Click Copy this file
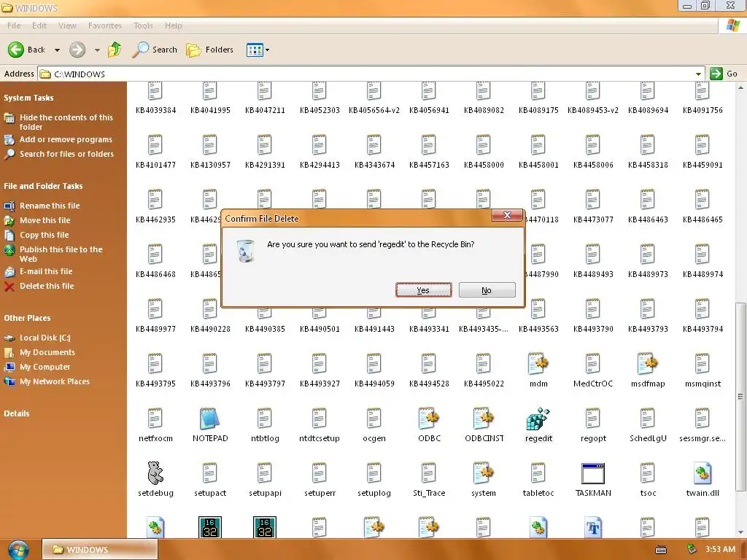 click(x=44, y=235)
